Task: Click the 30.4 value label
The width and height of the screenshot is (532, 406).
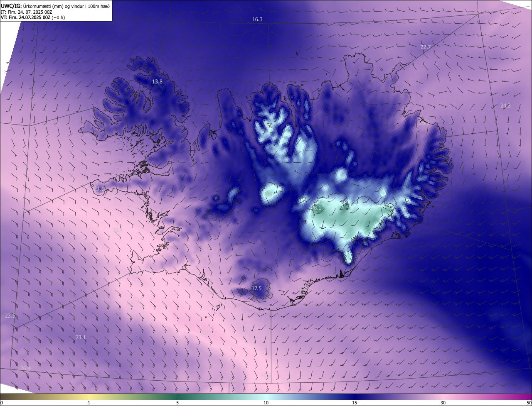Action: pyautogui.click(x=117, y=230)
